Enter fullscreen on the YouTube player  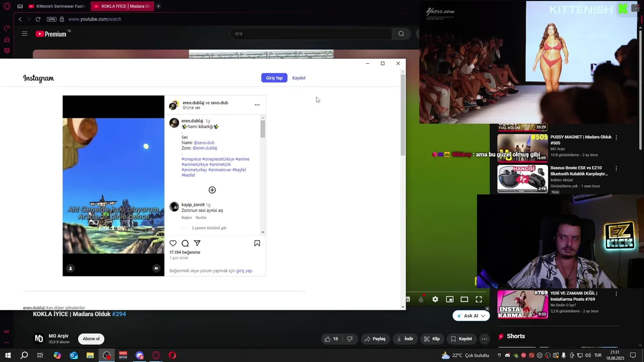tap(479, 300)
